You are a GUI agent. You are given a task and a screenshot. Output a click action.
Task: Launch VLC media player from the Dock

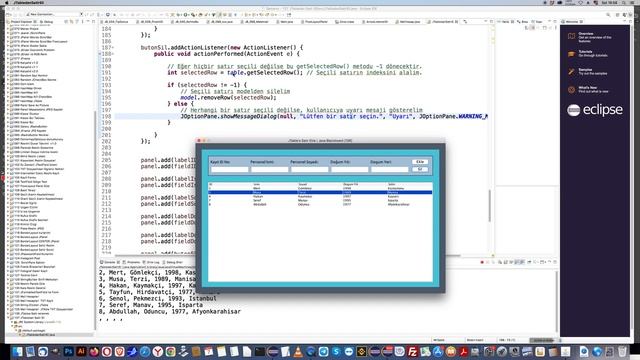click(298, 351)
